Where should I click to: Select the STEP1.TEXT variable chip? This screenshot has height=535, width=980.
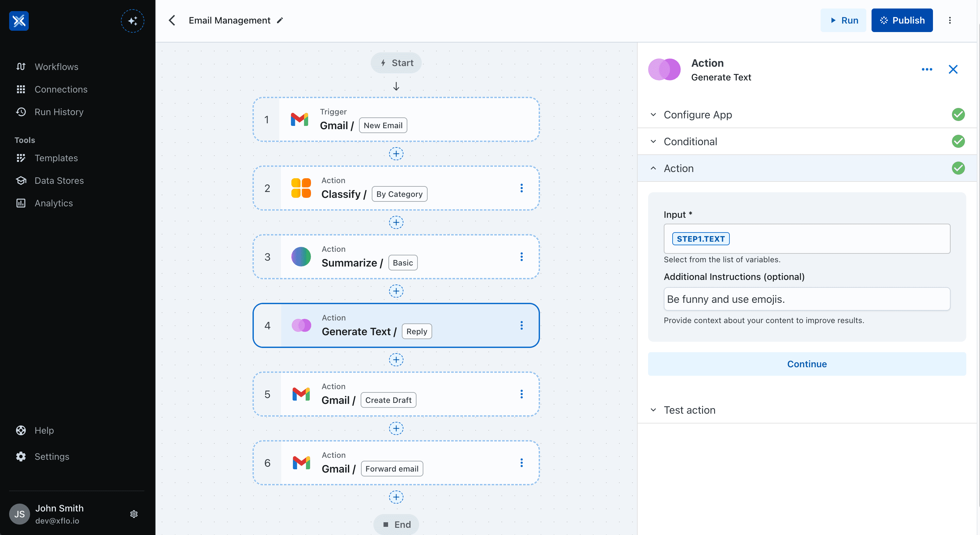click(x=700, y=239)
